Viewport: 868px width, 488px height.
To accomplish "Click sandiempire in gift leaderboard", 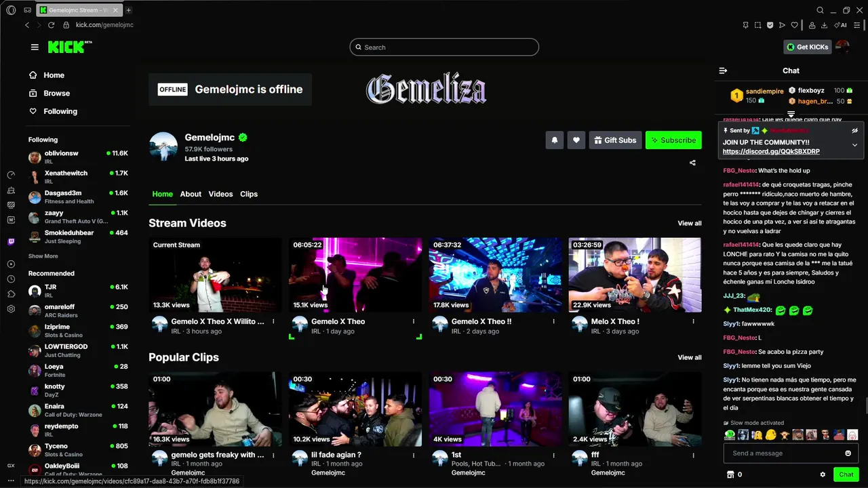I will click(764, 91).
